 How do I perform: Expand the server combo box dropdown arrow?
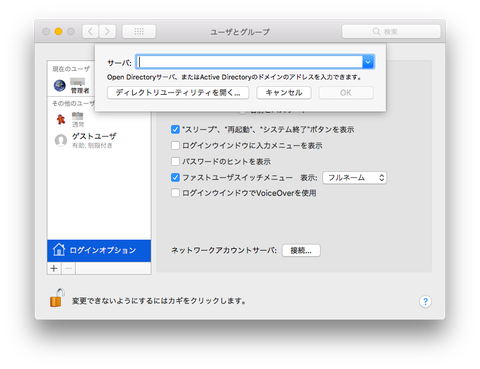pos(368,62)
